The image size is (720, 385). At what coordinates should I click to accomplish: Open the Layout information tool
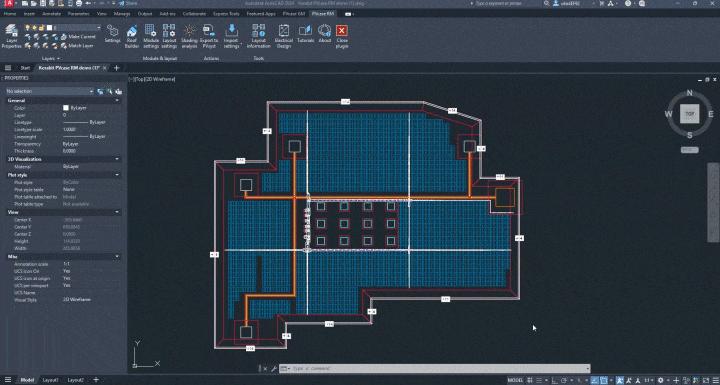(259, 36)
